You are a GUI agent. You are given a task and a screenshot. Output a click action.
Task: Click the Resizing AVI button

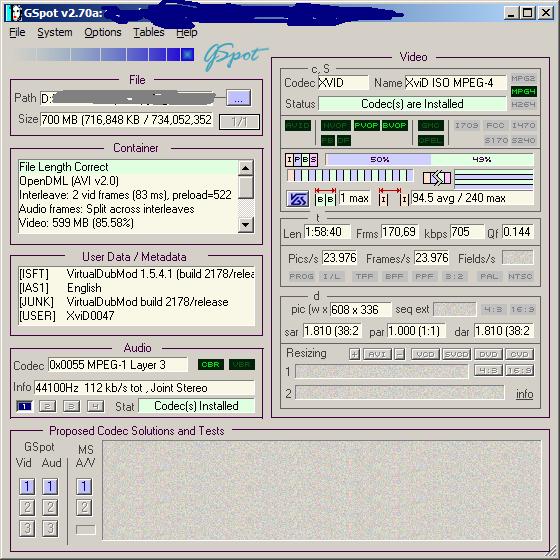377,354
